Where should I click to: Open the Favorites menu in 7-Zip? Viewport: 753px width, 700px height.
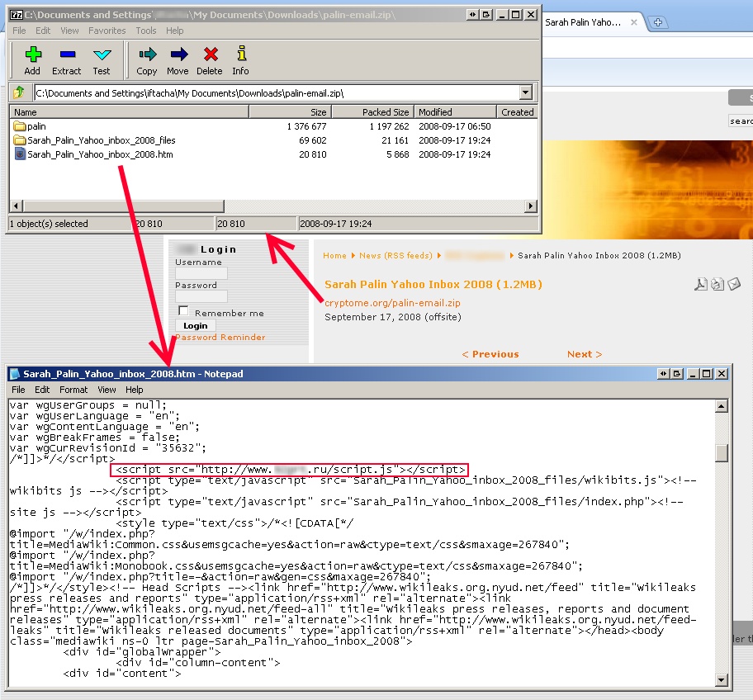click(x=107, y=31)
